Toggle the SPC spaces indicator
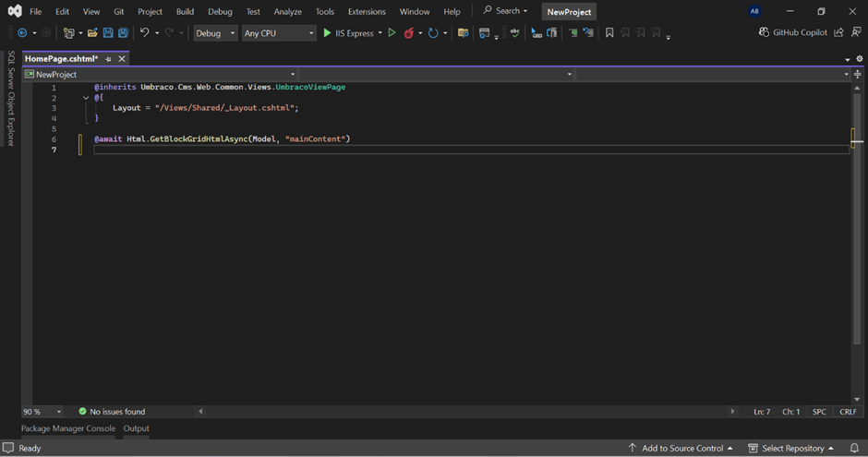Image resolution: width=868 pixels, height=457 pixels. pos(819,412)
